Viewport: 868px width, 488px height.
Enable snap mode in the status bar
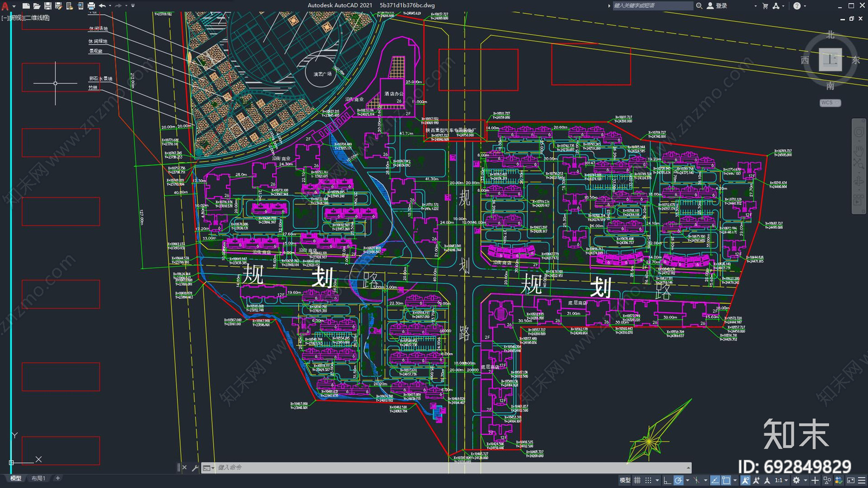(x=649, y=480)
